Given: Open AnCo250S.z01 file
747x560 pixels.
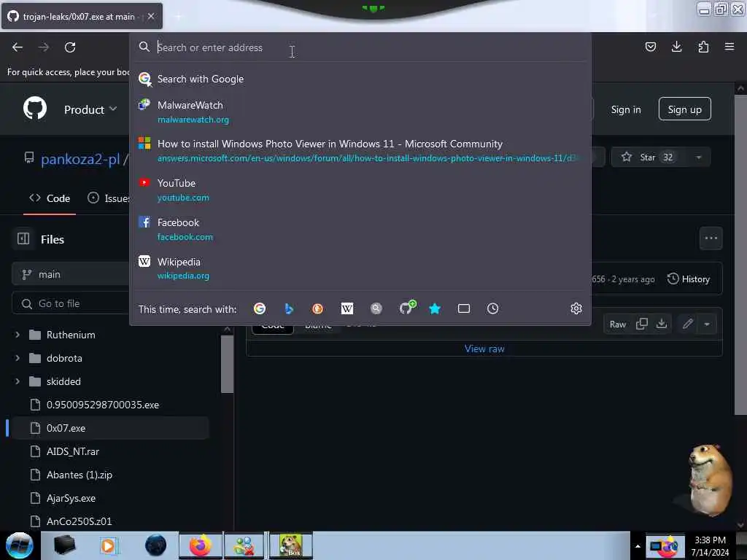Looking at the screenshot, I should [x=79, y=521].
